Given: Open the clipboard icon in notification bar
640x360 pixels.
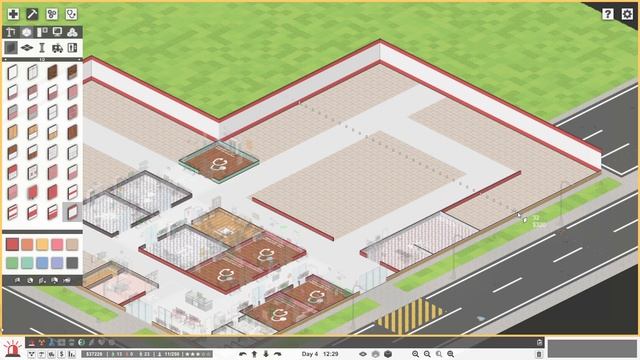Looking at the screenshot, I should tap(539, 342).
